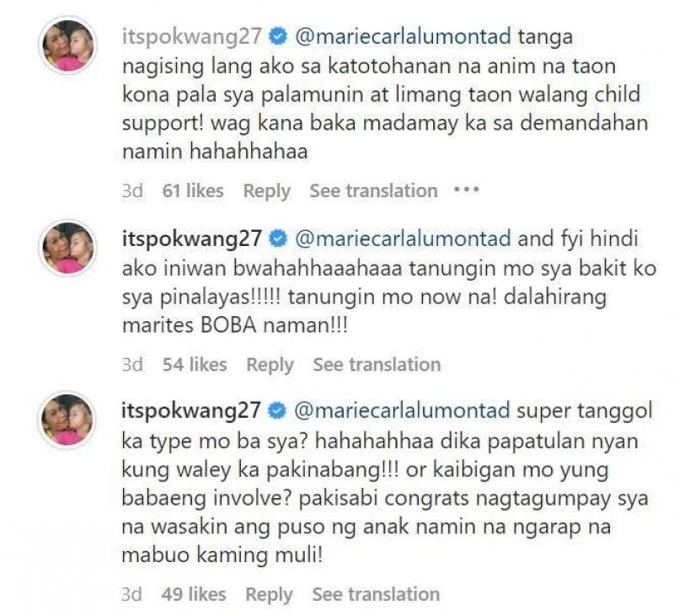Screen dimensions: 674x616
Task: Open the @mariecarlalumontad mention in the second comment
Action: [404, 238]
